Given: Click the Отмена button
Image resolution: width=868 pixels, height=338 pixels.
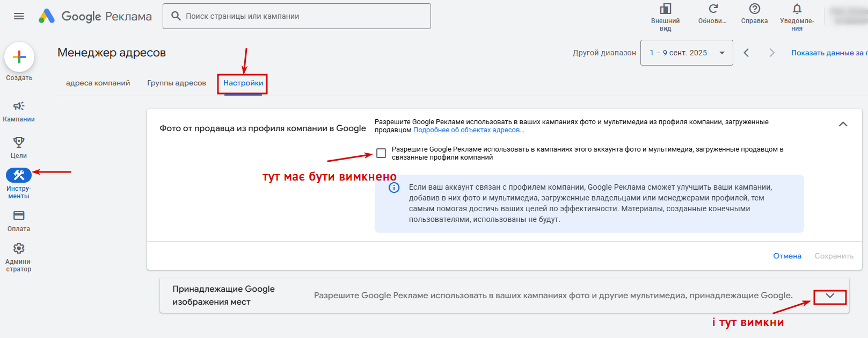Looking at the screenshot, I should point(787,256).
